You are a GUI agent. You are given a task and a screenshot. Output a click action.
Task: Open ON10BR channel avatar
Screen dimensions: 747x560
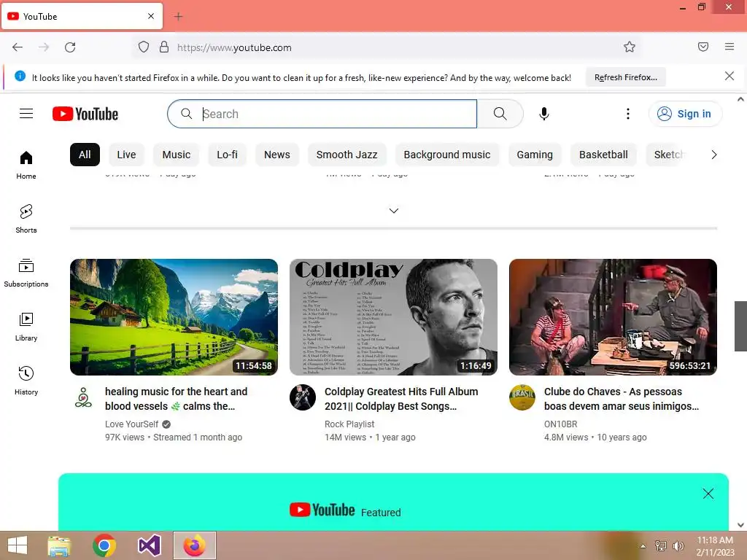pyautogui.click(x=522, y=397)
